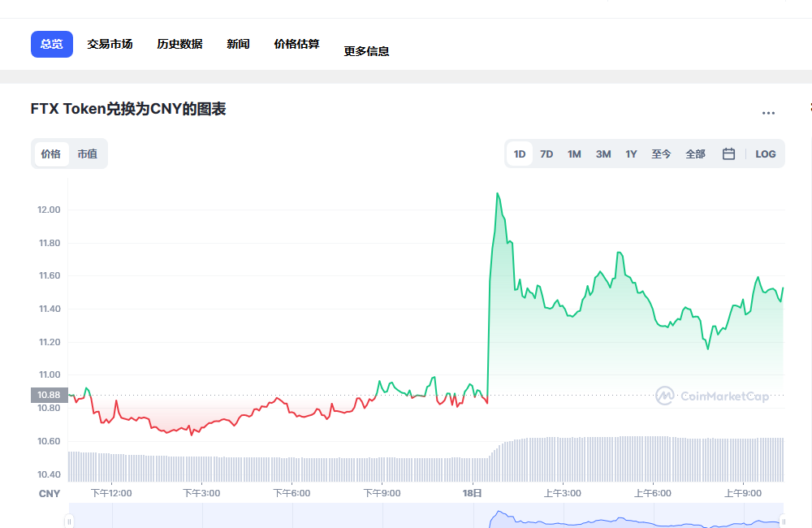This screenshot has width=812, height=528.
Task: Click the 下午9:00 time axis label
Action: point(382,493)
